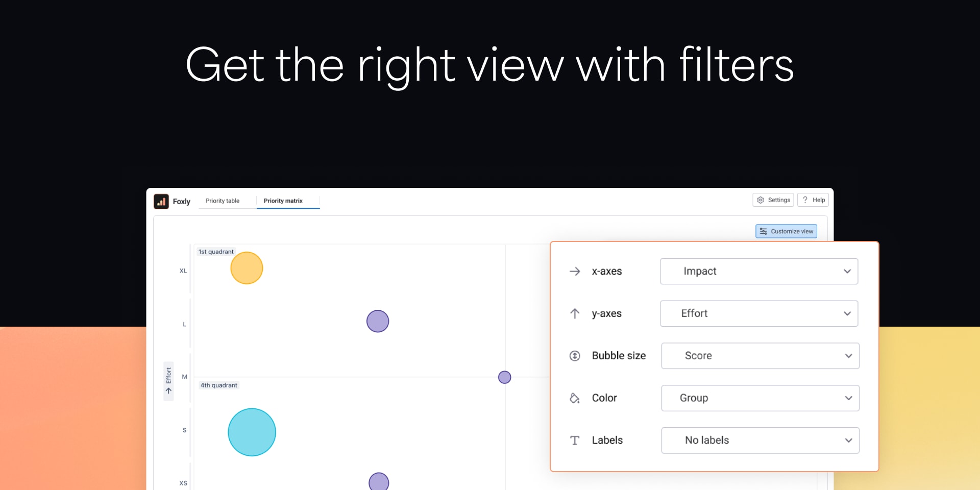The width and height of the screenshot is (980, 490).
Task: Open the Color Group dropdown
Action: pyautogui.click(x=760, y=398)
